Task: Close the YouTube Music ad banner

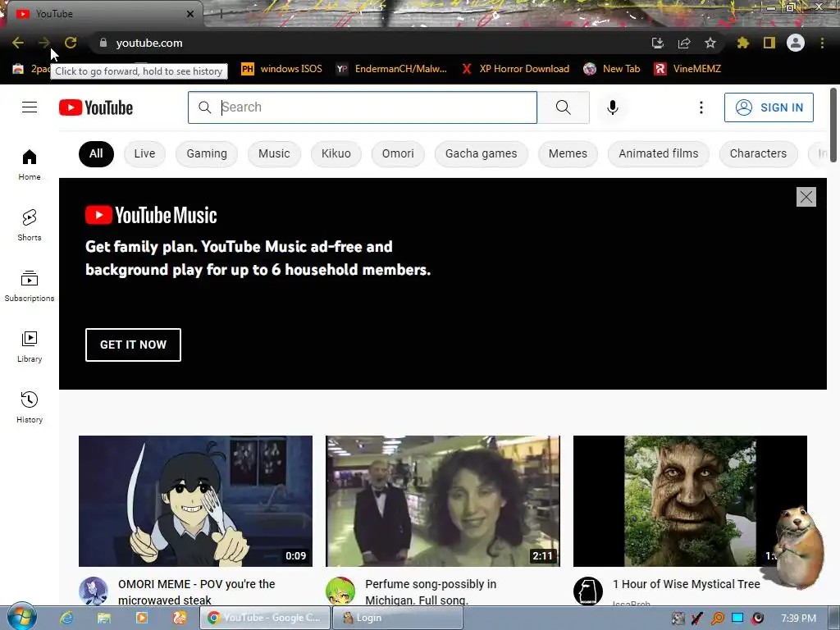Action: click(x=806, y=197)
